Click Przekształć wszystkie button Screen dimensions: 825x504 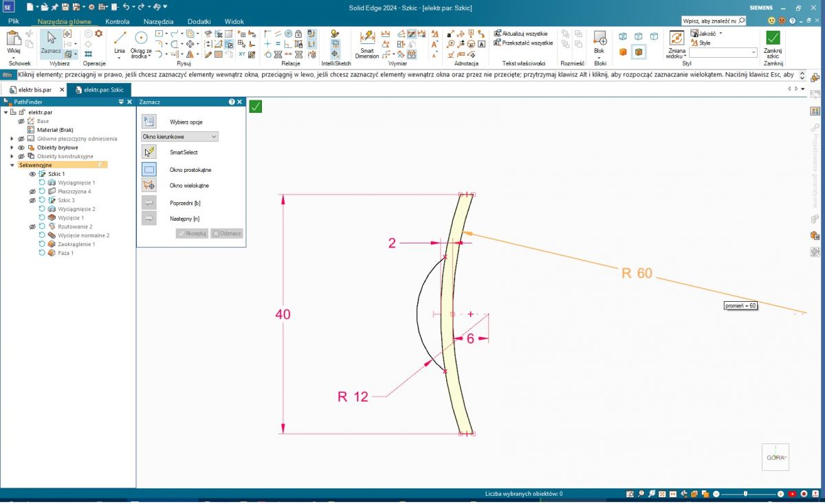[523, 43]
